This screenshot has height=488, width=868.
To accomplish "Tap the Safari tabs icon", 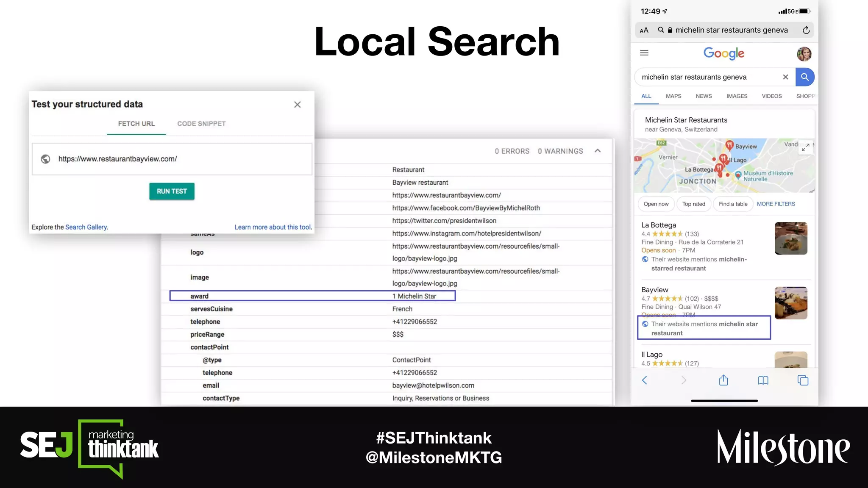I will point(803,380).
